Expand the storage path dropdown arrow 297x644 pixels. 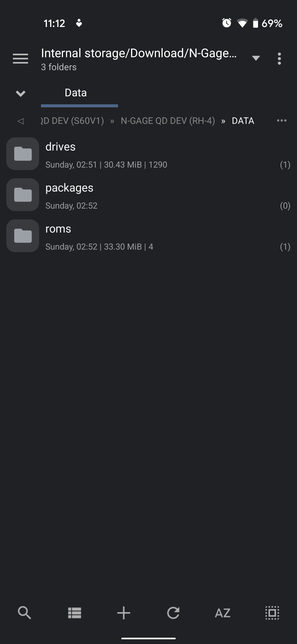point(256,58)
